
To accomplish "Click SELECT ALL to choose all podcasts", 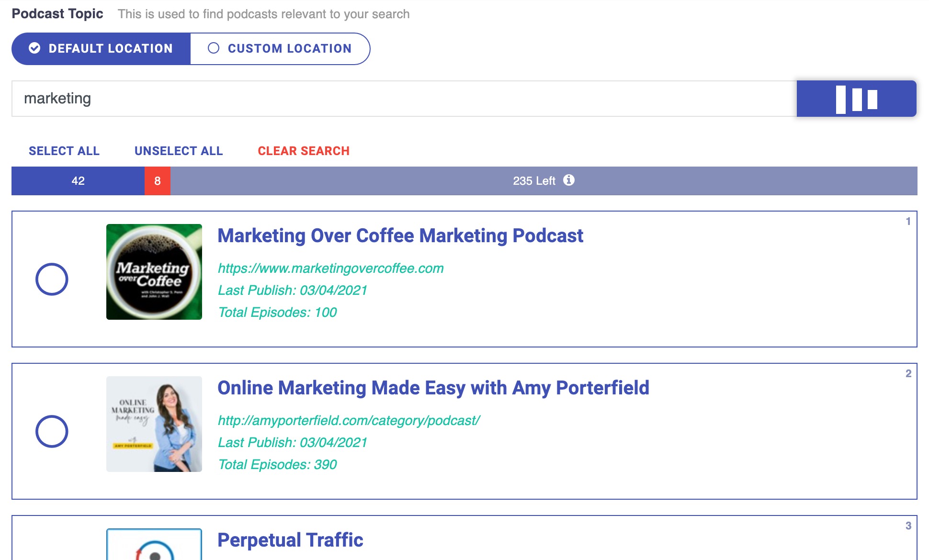I will pos(64,150).
